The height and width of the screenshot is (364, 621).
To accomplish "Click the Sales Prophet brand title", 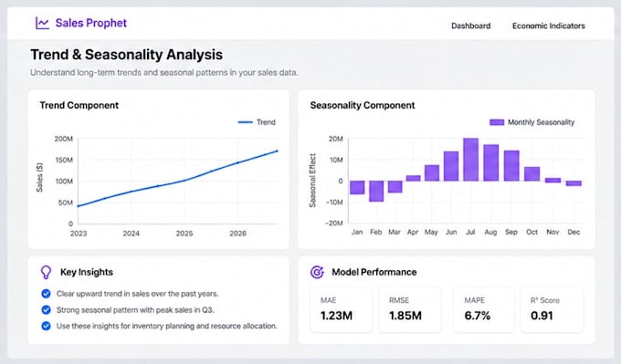I will tap(91, 23).
